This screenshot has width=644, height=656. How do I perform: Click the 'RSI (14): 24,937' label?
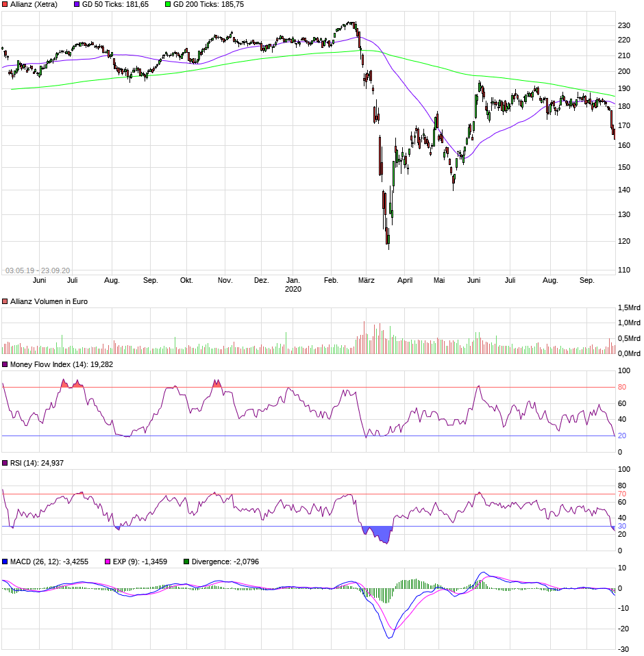coord(37,463)
